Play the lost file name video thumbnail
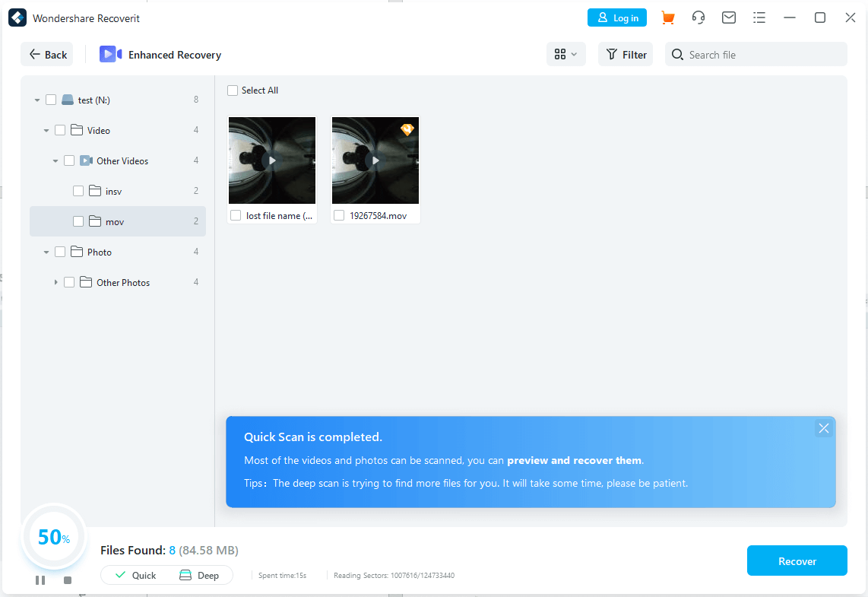 click(272, 160)
